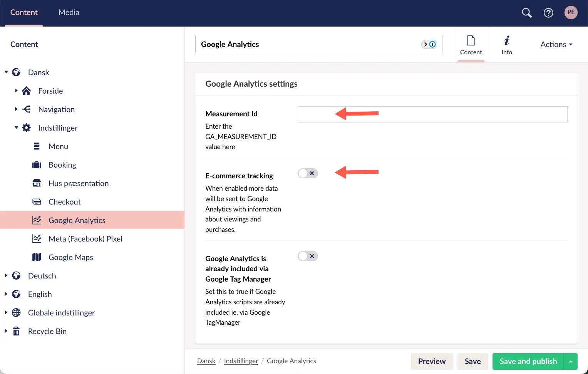Open the Indstillinger breadcrumb link

click(241, 361)
